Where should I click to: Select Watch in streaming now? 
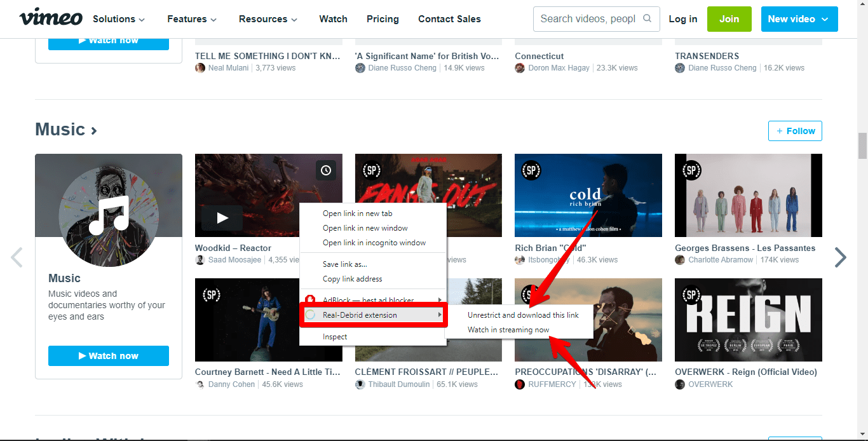pos(508,330)
